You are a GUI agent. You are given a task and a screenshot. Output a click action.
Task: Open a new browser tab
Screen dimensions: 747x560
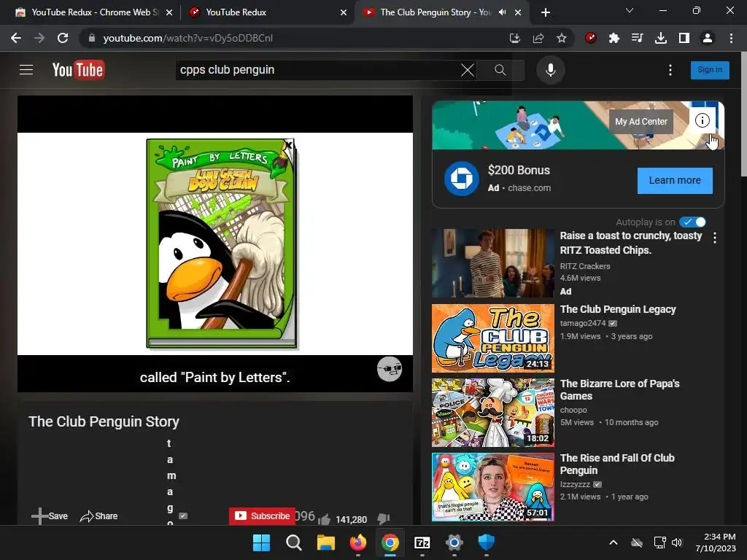click(546, 12)
